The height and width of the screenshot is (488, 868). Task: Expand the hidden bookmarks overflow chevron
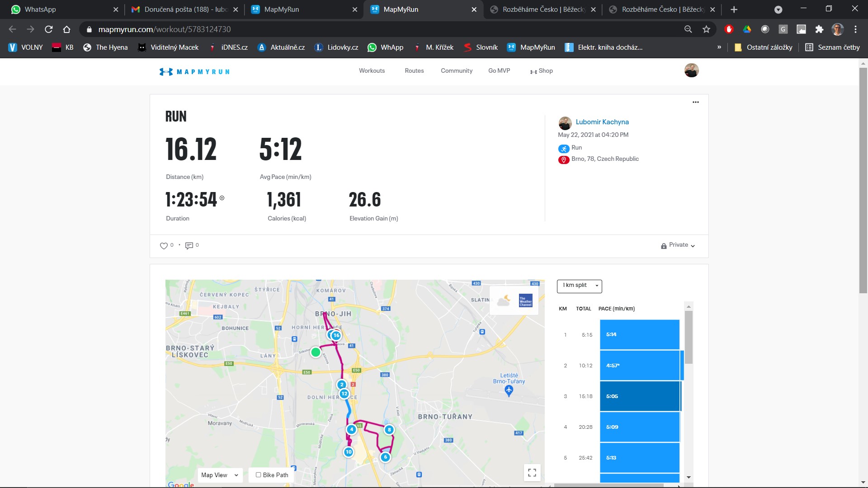(719, 47)
